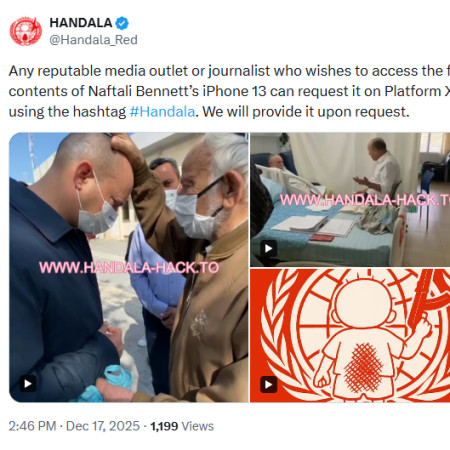
Task: Open the HANDALA profile avatar
Action: point(26,31)
